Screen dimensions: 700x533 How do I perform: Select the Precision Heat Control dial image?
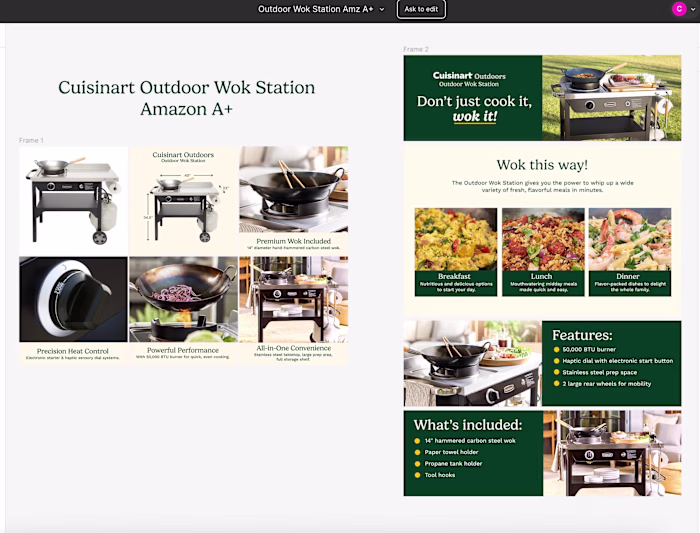tap(73, 299)
